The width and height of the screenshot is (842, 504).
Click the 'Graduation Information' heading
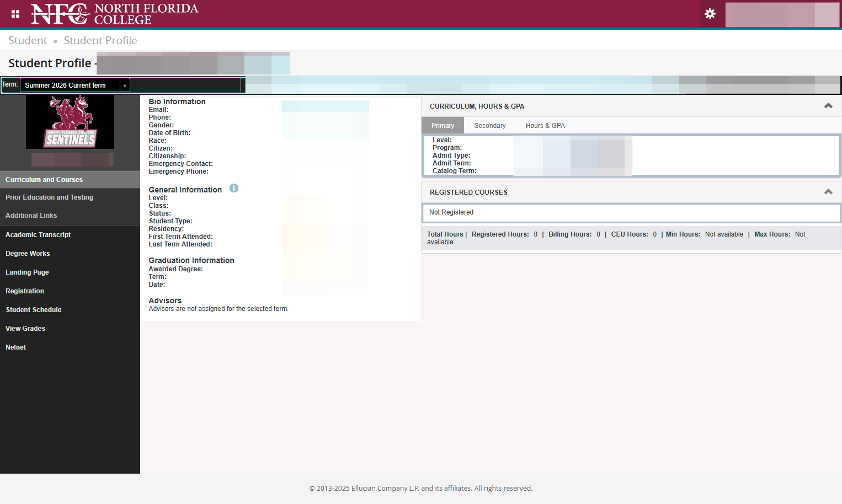tap(191, 260)
